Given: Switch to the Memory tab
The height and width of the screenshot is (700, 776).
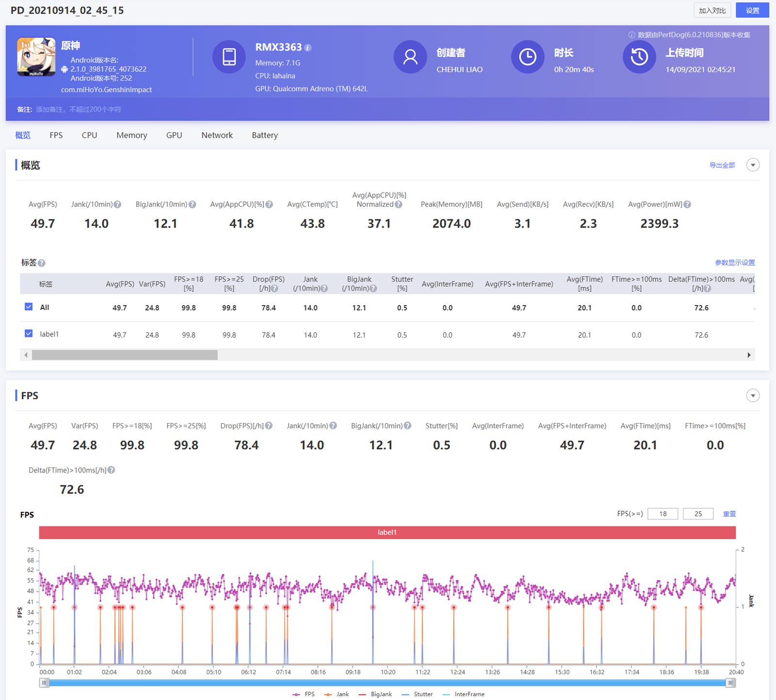Looking at the screenshot, I should click(x=131, y=135).
